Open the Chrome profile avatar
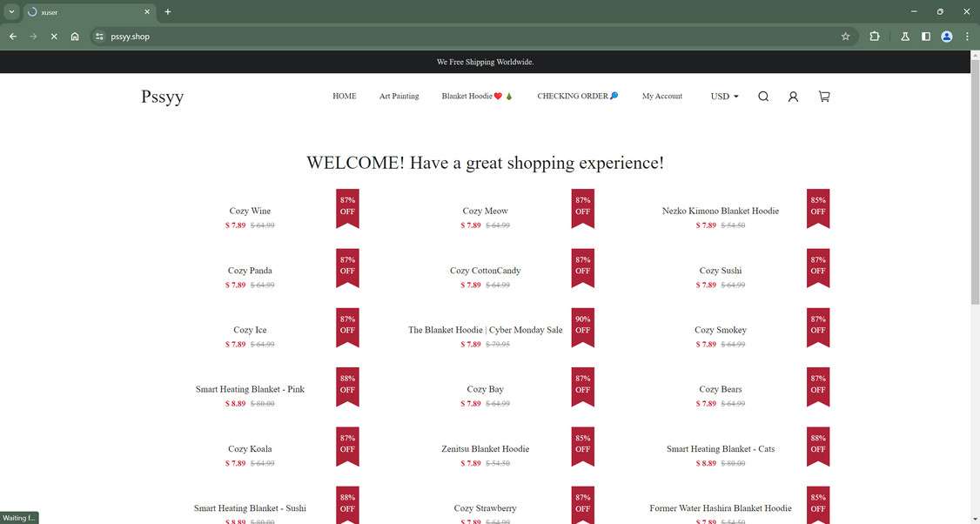The image size is (980, 524). click(947, 37)
